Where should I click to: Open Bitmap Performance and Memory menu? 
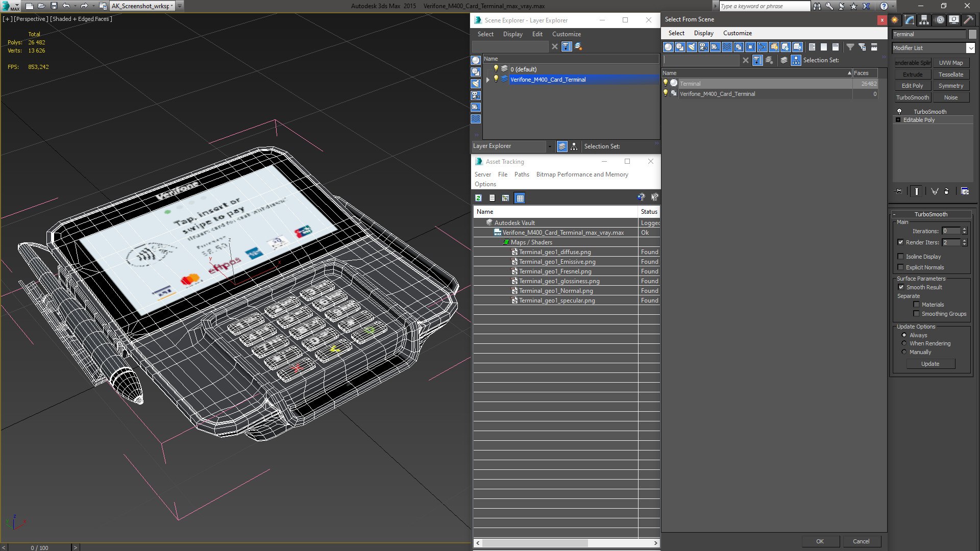pyautogui.click(x=582, y=174)
